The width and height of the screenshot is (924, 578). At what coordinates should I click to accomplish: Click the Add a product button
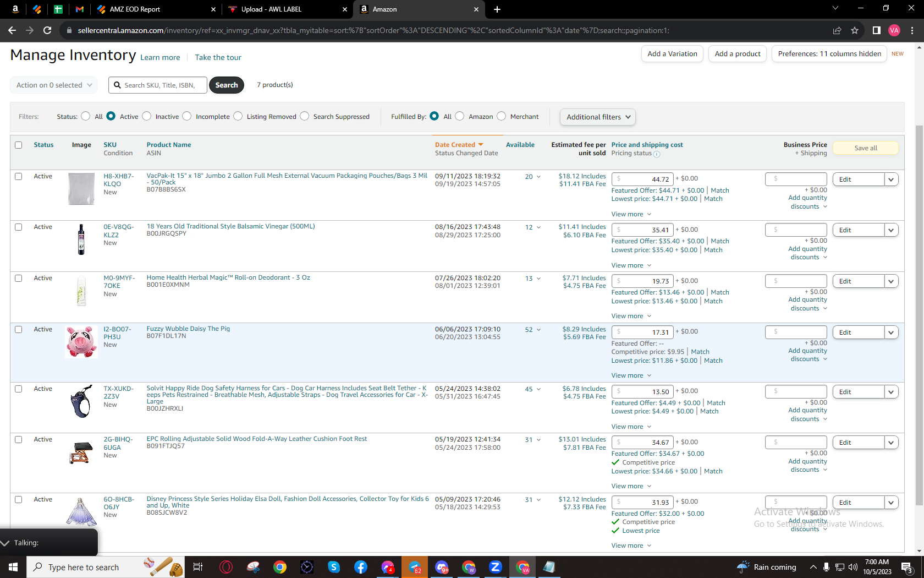coord(738,54)
